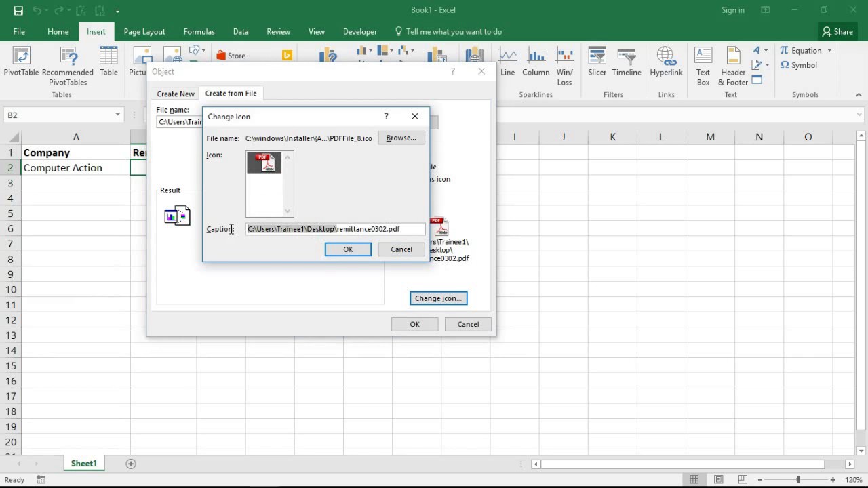Select the PDF icon in the icon list
The image size is (868, 488).
click(264, 163)
